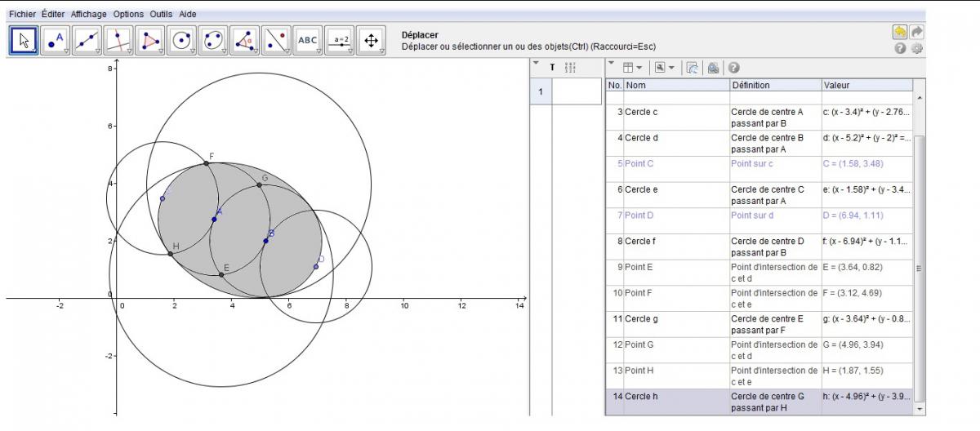Select the a=2 slider tool

pos(341,40)
